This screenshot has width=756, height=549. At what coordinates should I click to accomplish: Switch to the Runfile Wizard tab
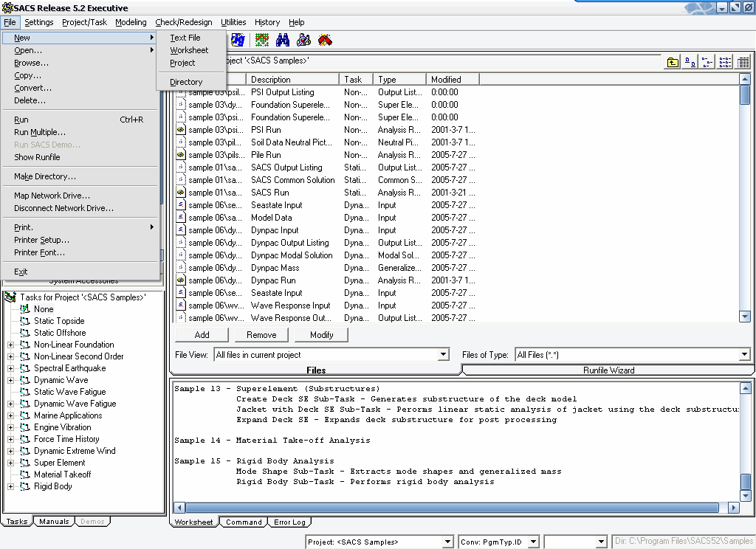coord(608,370)
